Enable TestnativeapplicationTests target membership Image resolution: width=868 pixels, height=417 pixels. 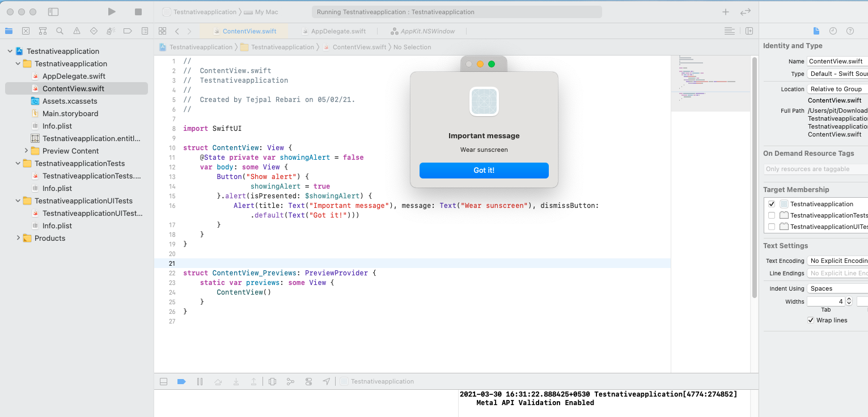[x=772, y=215]
